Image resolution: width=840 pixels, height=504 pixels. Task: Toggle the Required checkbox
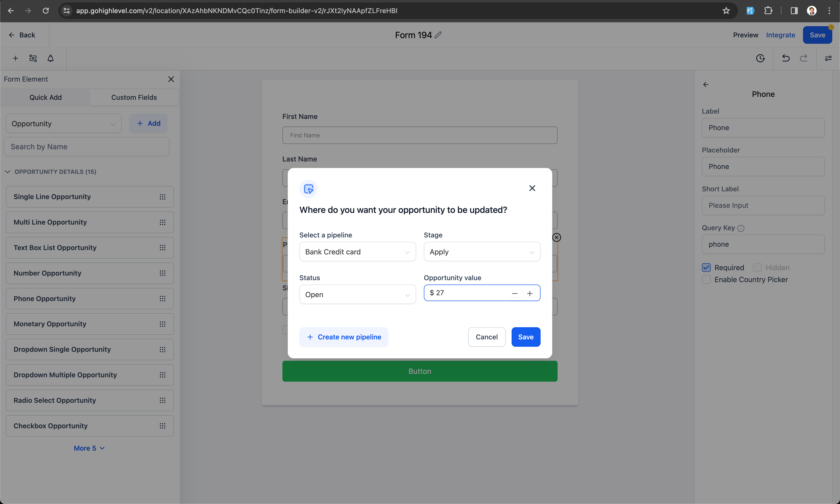tap(706, 268)
